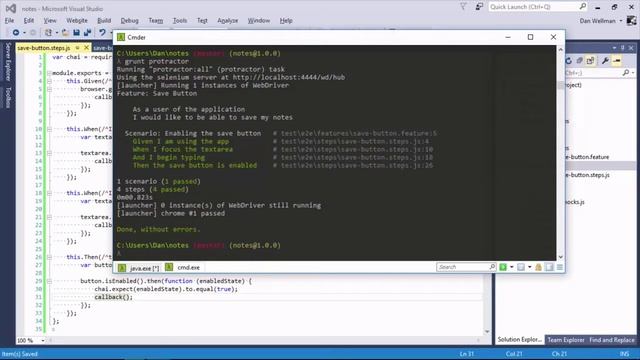
Task: Click the Solution Explorer search magnifier icon
Action: pos(626,73)
